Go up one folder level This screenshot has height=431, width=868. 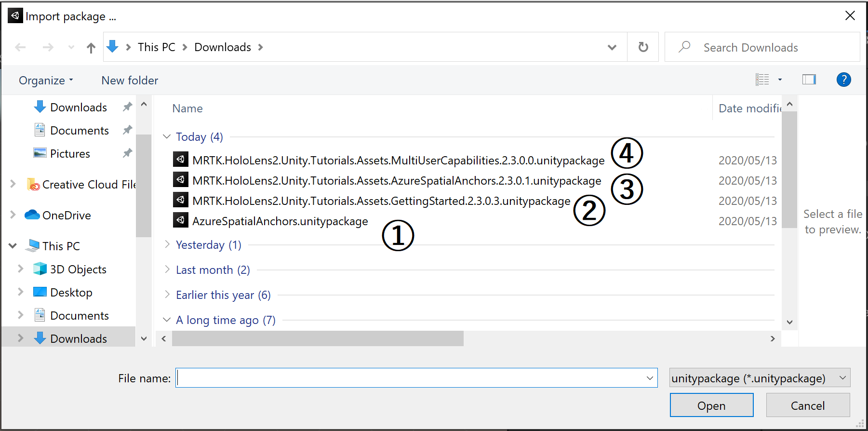click(91, 47)
